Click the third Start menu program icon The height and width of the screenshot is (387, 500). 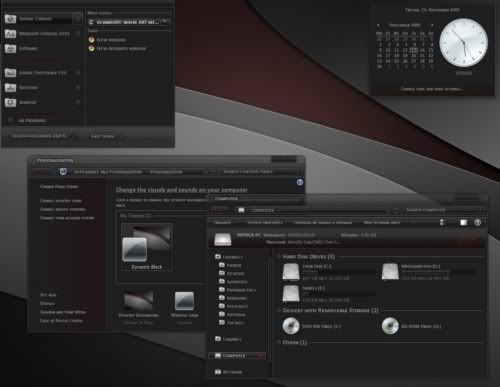[x=10, y=49]
